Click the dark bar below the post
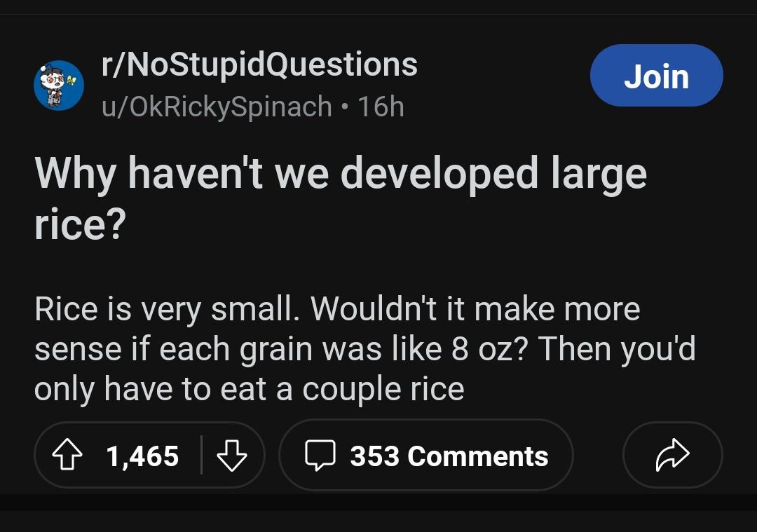757x532 pixels. (378, 502)
